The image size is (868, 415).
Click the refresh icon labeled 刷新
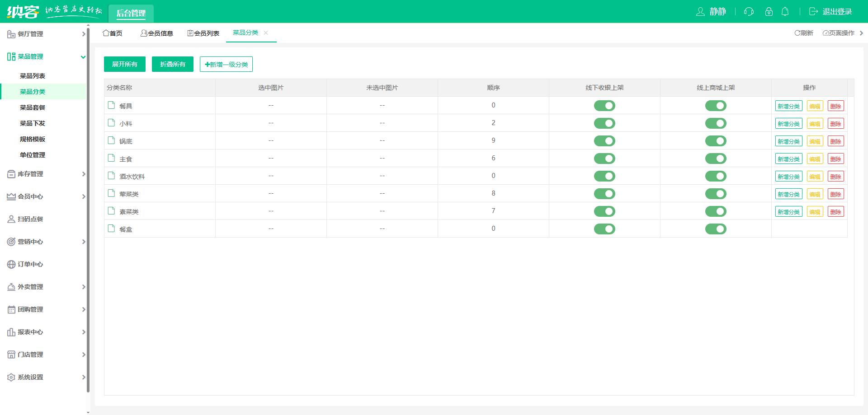[803, 33]
